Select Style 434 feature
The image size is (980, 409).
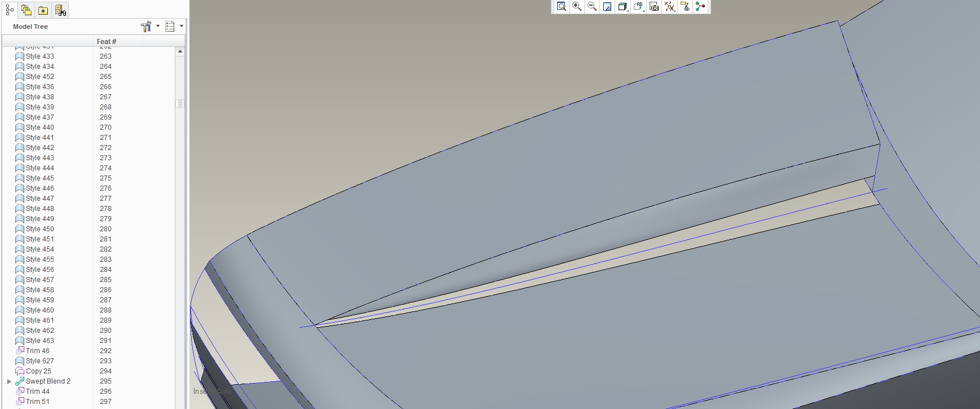pos(40,67)
